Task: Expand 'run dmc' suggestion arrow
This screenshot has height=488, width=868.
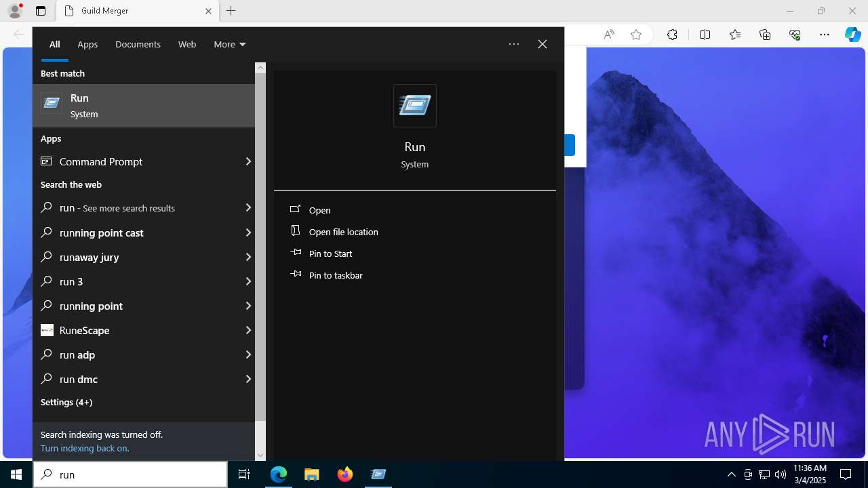Action: [248, 379]
